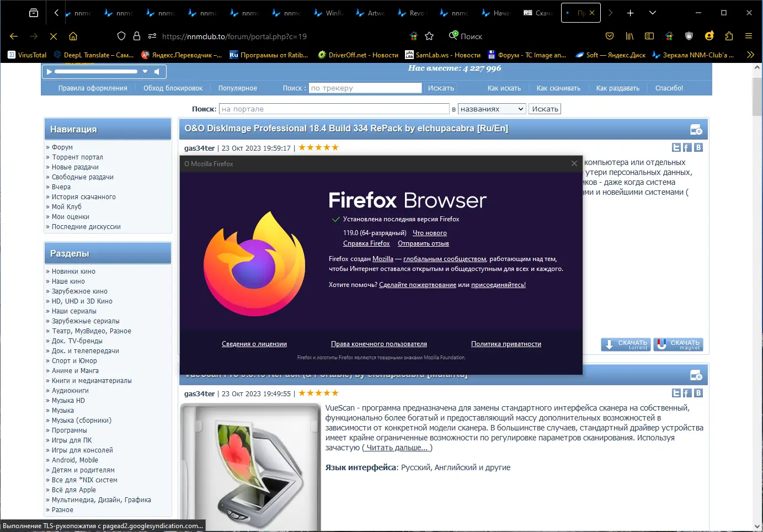
Task: Open Firefox View from the tab bar
Action: point(34,13)
